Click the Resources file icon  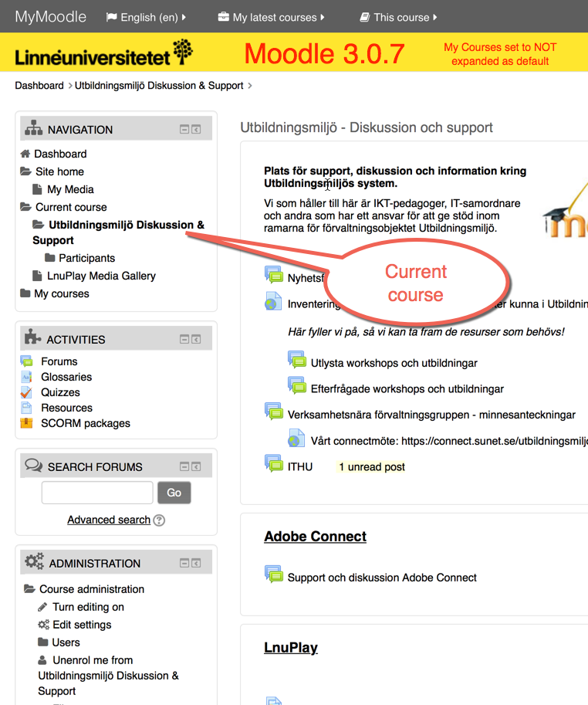pyautogui.click(x=26, y=408)
